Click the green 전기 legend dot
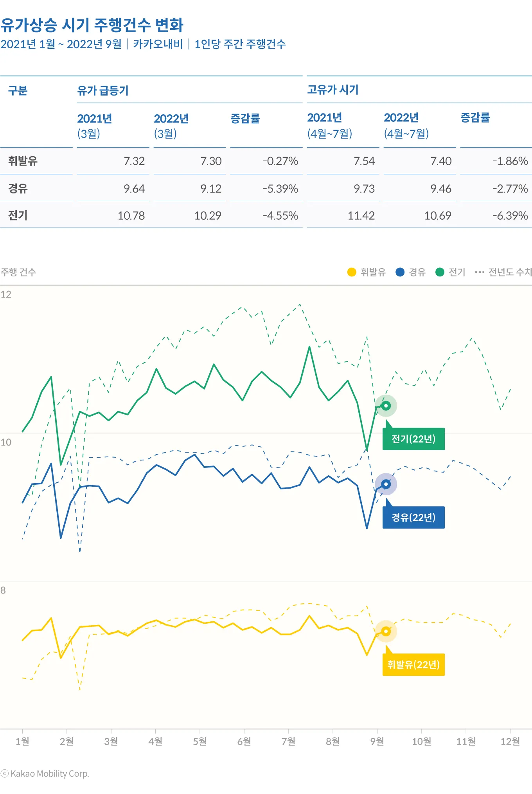The width and height of the screenshot is (532, 794). (440, 272)
